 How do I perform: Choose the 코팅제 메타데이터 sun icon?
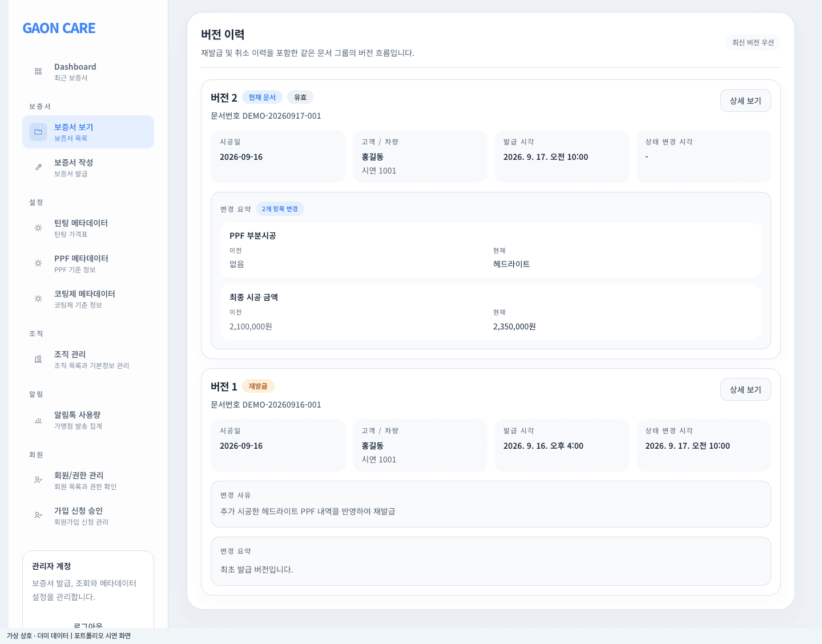[38, 299]
